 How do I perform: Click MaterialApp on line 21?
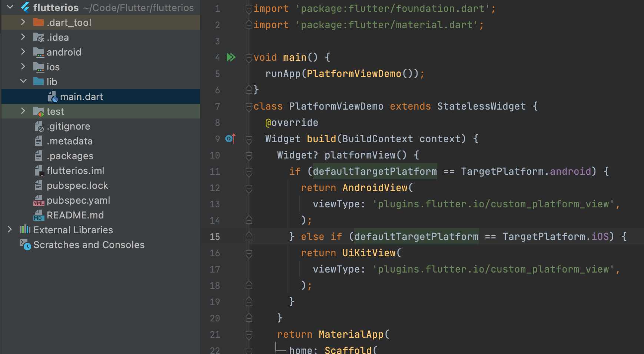(x=351, y=334)
